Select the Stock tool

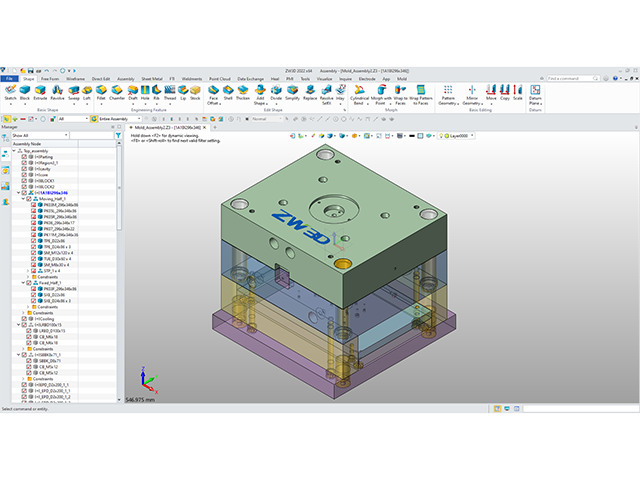(196, 93)
